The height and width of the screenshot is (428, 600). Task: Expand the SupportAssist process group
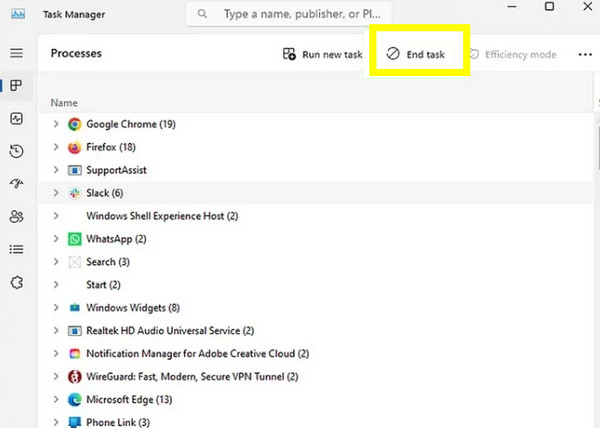tap(56, 170)
